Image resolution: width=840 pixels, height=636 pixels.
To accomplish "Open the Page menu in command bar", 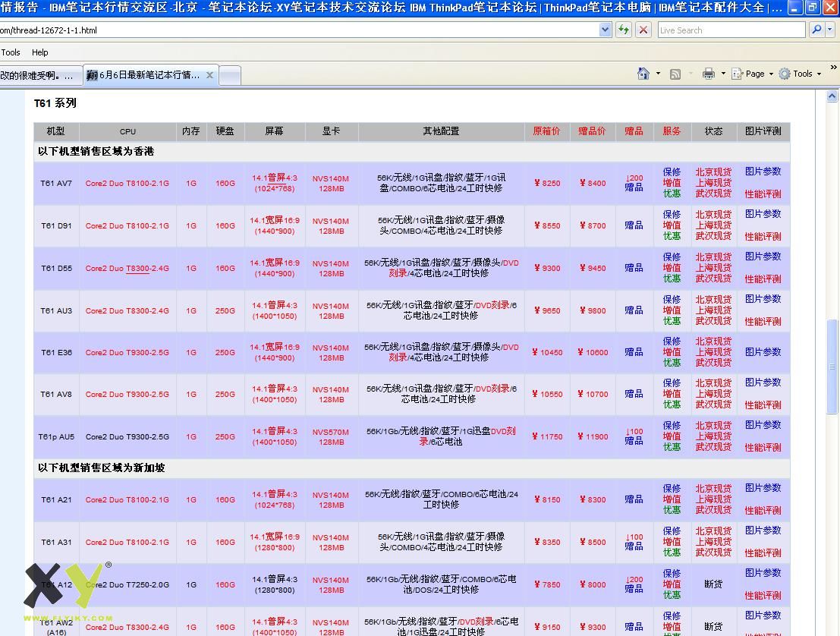I will click(x=753, y=74).
